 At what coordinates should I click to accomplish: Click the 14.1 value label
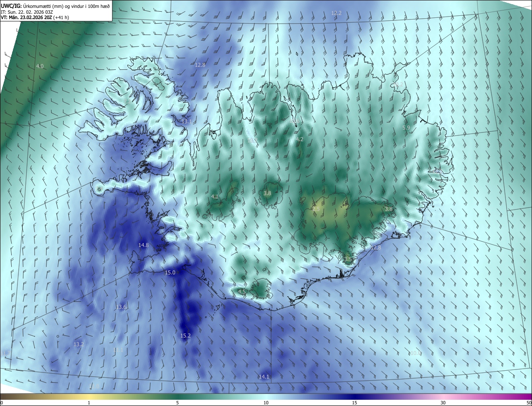[x=264, y=377]
